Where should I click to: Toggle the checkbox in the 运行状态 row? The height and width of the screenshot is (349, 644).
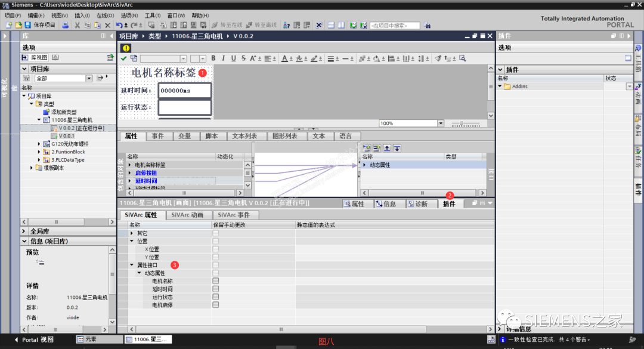pos(216,297)
